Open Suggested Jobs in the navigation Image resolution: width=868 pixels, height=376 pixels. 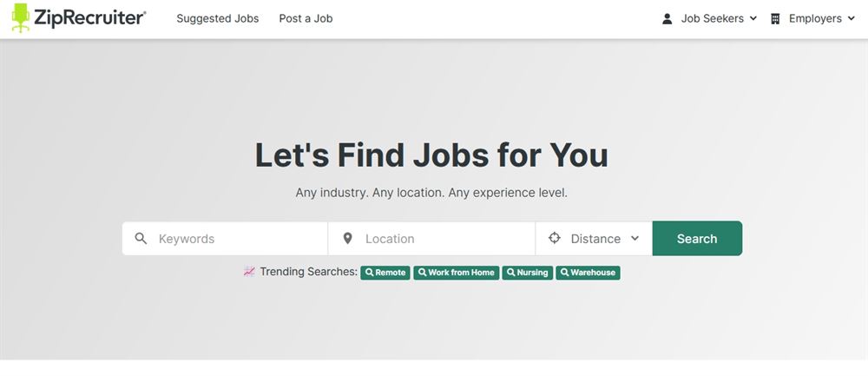click(x=218, y=18)
